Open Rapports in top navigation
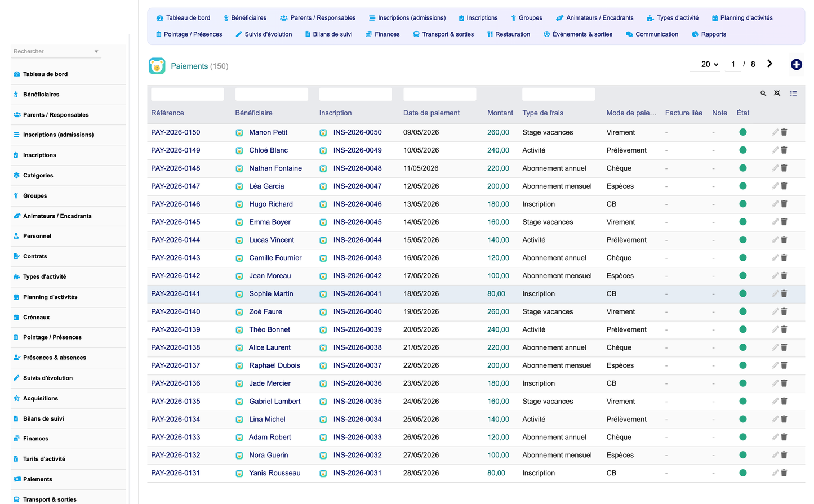 point(709,34)
